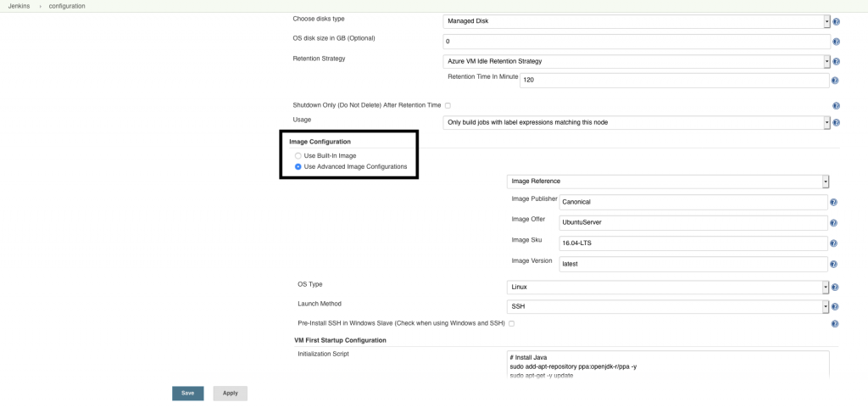Click help icon for Choose disks type
868x408 pixels.
pyautogui.click(x=836, y=21)
